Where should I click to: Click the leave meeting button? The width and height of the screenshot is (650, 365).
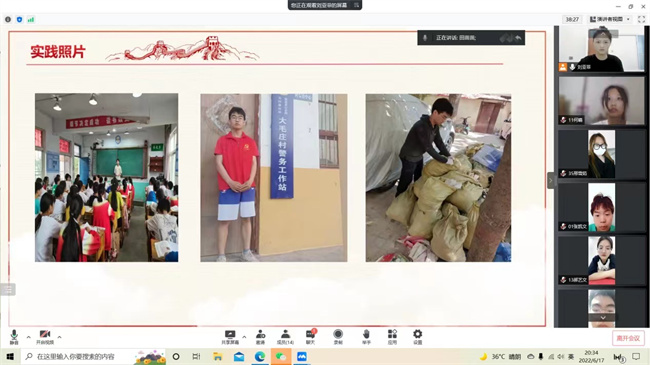[x=628, y=338]
